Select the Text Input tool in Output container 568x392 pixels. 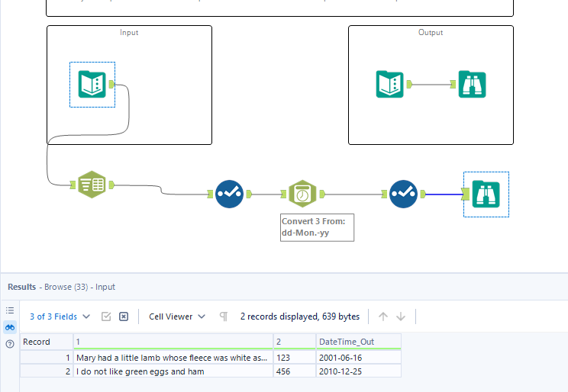[x=390, y=85]
